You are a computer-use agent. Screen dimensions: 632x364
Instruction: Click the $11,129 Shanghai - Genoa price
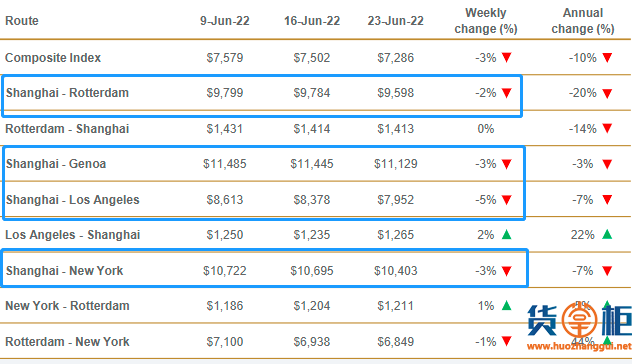[x=395, y=164]
